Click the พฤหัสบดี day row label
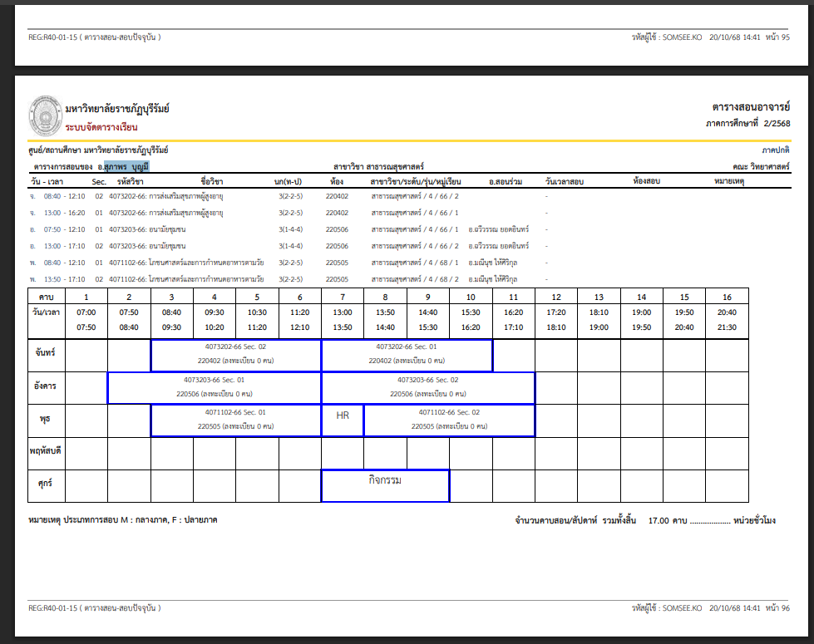This screenshot has width=814, height=644. point(46,451)
